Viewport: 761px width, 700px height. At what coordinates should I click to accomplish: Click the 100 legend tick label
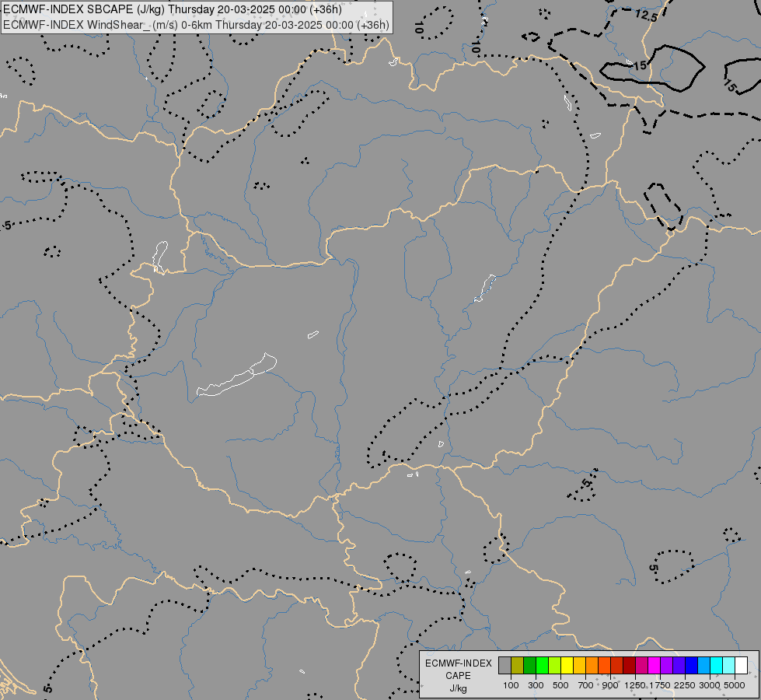click(x=511, y=685)
